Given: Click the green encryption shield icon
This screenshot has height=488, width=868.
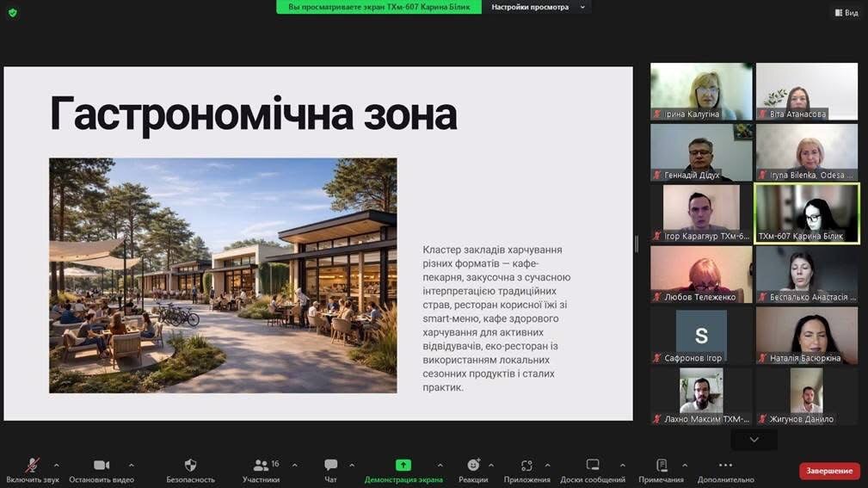Looking at the screenshot, I should [x=12, y=12].
